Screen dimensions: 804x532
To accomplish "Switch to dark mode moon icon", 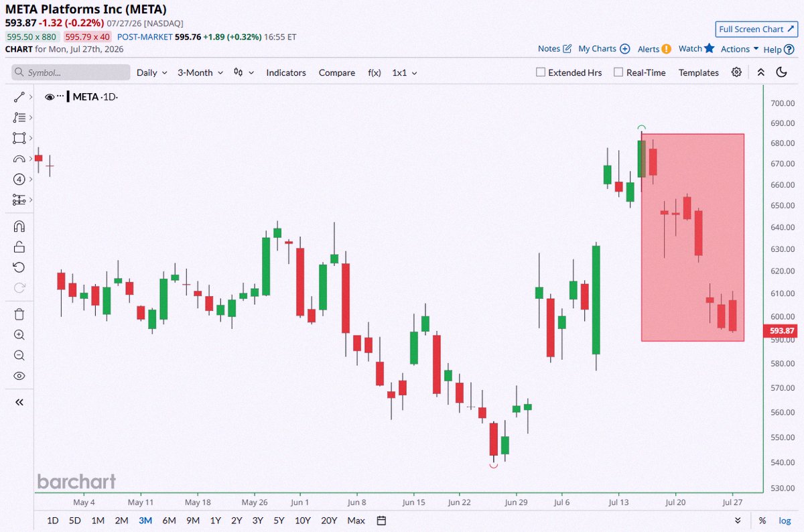I will click(x=781, y=72).
